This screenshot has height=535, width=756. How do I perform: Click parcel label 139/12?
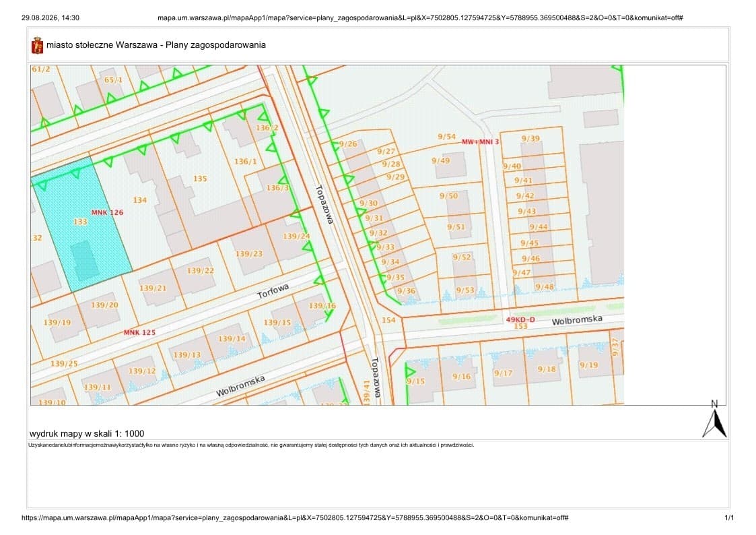click(142, 371)
